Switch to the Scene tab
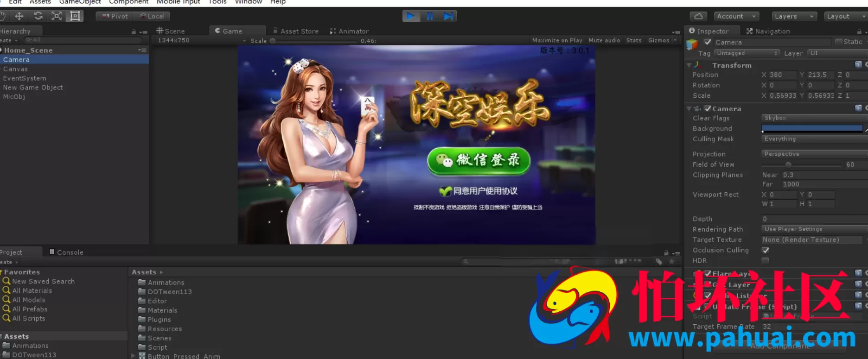This screenshot has width=868, height=359. point(171,31)
